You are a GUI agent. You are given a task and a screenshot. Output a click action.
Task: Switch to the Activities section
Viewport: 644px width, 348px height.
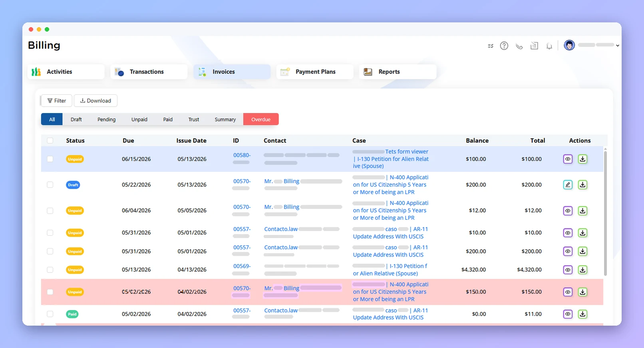[x=66, y=72]
